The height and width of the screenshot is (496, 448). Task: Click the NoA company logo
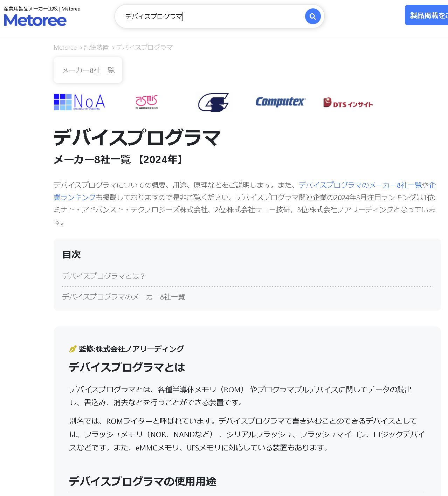click(80, 102)
